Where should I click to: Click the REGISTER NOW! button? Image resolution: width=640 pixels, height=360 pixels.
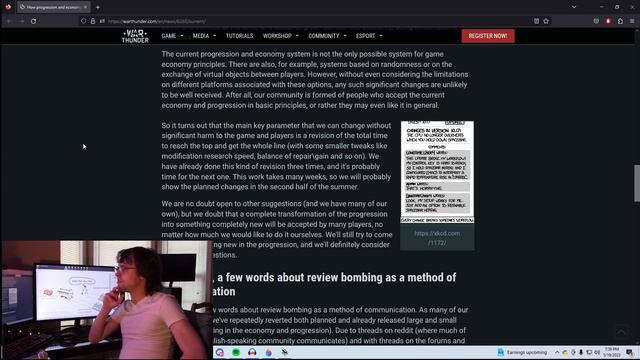[x=488, y=36]
